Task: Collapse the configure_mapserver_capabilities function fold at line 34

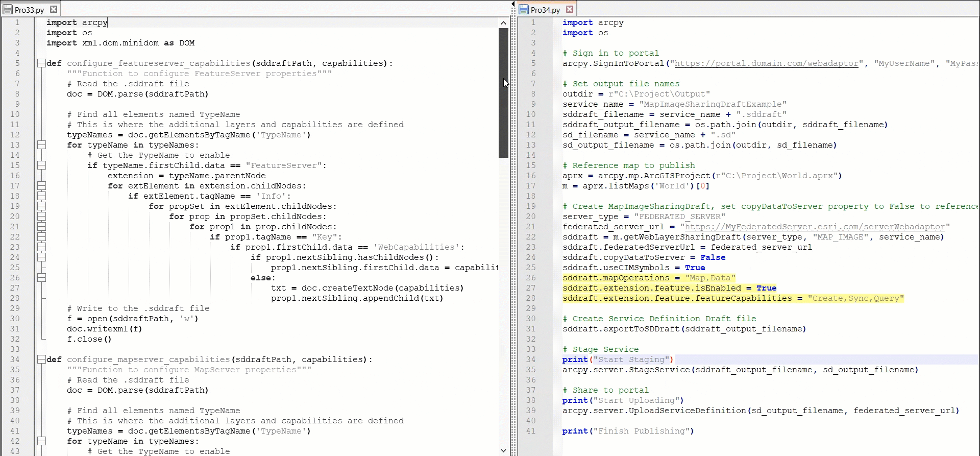Action: 41,359
